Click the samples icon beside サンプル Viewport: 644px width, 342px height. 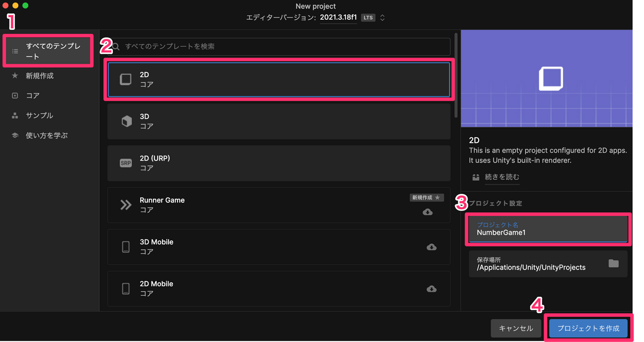tap(15, 115)
